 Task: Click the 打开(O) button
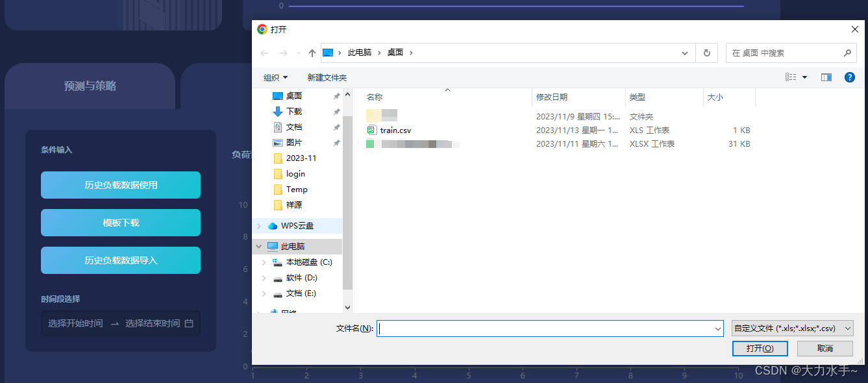[760, 349]
